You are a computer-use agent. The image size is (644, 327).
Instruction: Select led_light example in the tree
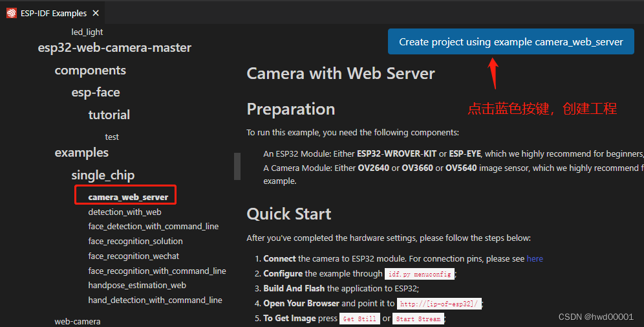click(x=87, y=32)
